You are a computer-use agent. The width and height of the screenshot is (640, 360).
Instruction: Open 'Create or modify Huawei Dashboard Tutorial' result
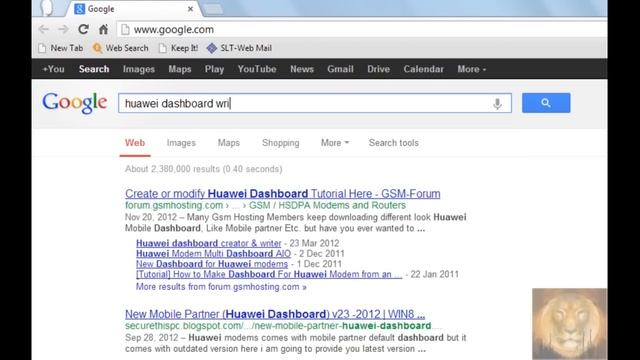[x=283, y=193]
